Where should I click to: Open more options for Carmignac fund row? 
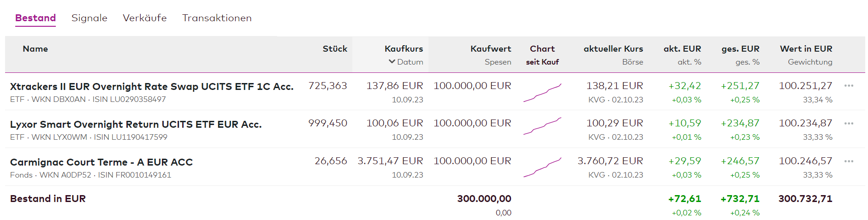[849, 161]
